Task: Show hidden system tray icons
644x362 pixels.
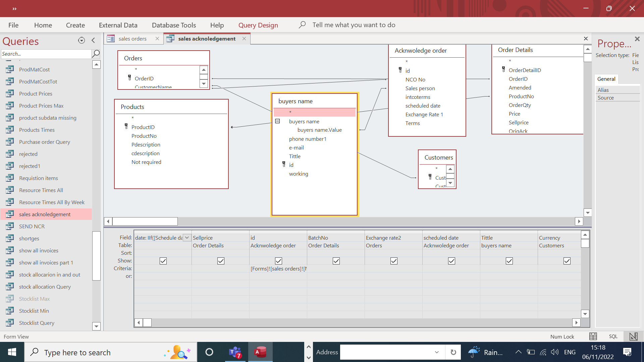Action: tap(518, 352)
